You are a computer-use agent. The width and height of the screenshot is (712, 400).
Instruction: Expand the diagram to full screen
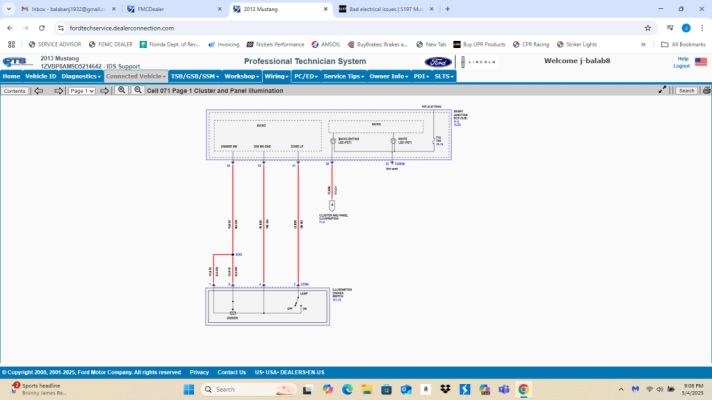point(662,90)
